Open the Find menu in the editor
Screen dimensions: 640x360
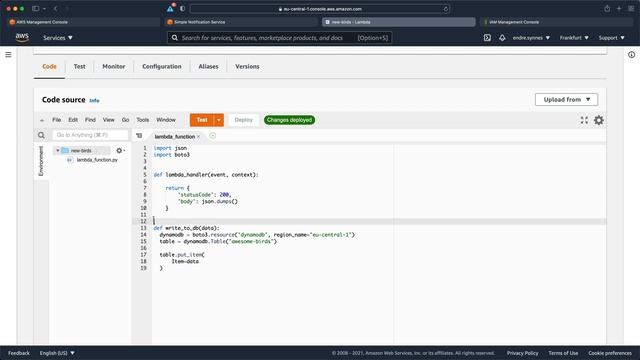pos(90,120)
